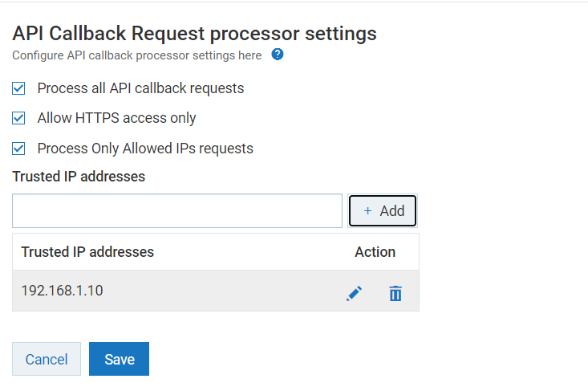This screenshot has height=391, width=588.
Task: Toggle the Allow HTTPS access only checkbox
Action: point(19,118)
